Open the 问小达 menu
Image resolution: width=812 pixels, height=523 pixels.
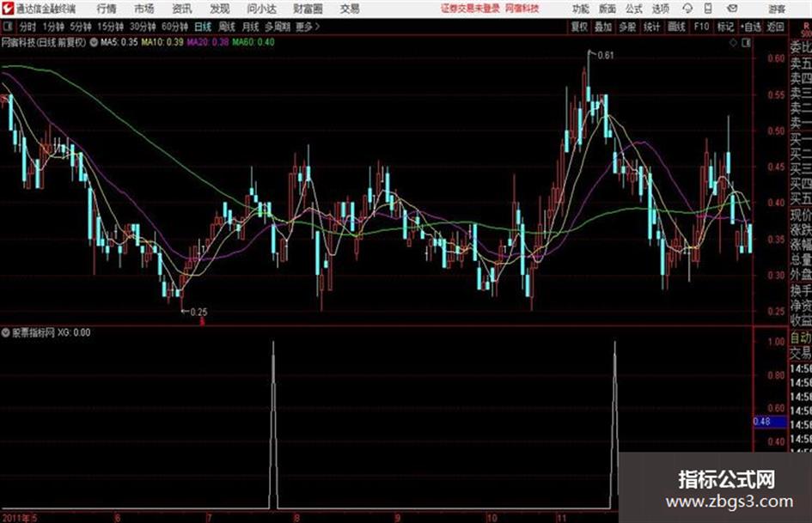tap(261, 9)
